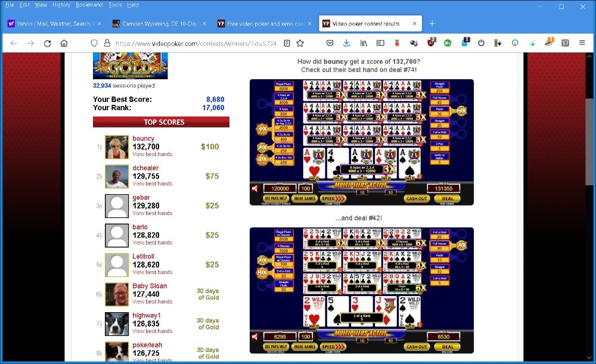This screenshot has height=364, width=596.
Task: Click mute speaker icon in deal #74 game
Action: click(255, 188)
